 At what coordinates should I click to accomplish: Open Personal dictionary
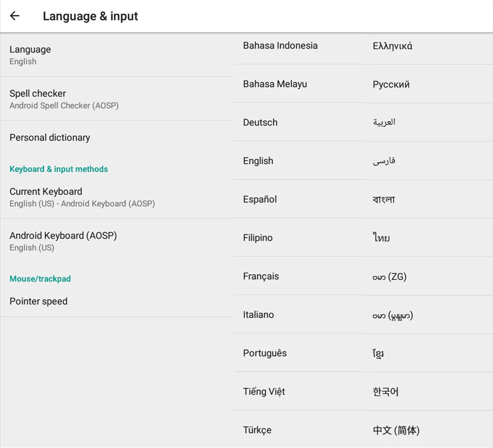click(x=50, y=138)
